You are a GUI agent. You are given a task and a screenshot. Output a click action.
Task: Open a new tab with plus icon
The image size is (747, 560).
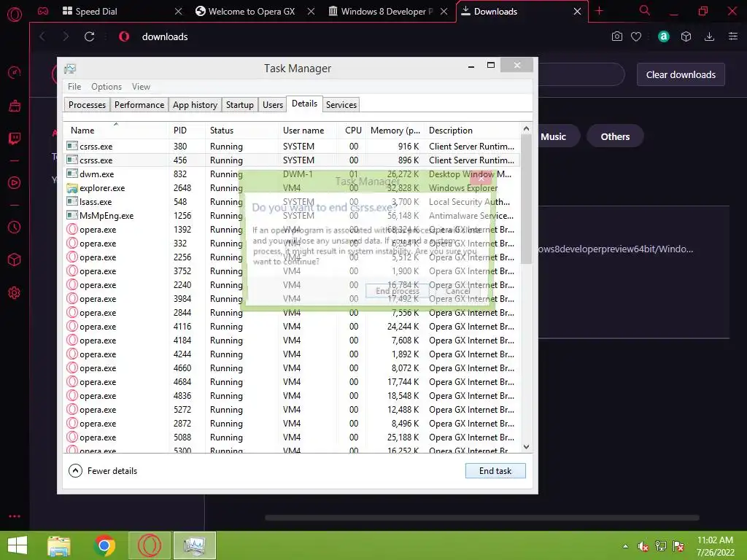(x=600, y=11)
